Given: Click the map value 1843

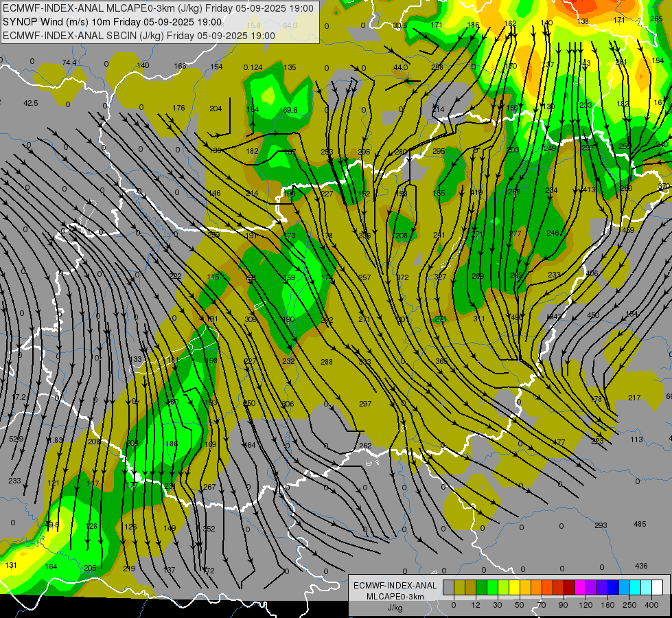Looking at the screenshot, I should point(554,317).
